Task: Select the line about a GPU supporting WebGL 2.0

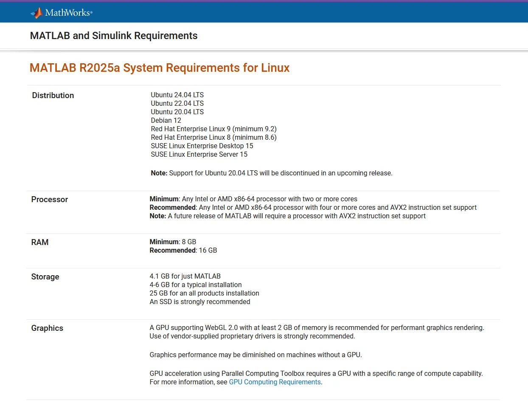Action: tap(317, 328)
